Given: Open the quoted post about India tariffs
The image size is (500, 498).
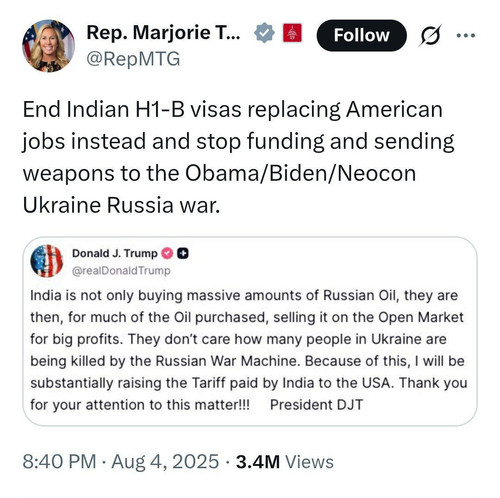Looking at the screenshot, I should 250,331.
